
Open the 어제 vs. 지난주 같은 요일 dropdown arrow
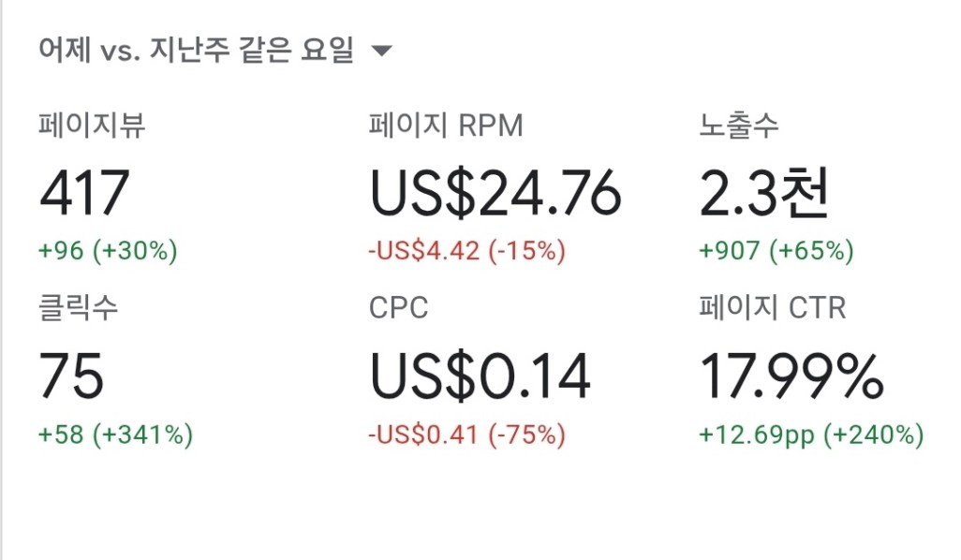coord(381,51)
